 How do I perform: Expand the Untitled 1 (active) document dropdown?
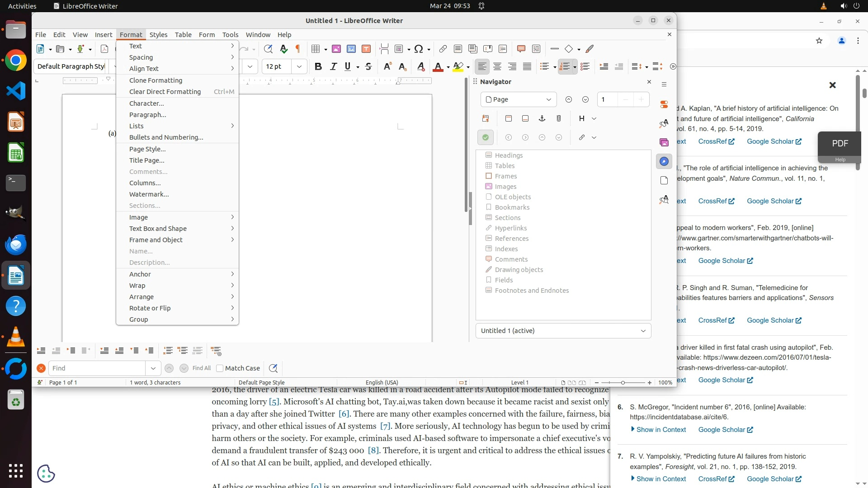[563, 331]
